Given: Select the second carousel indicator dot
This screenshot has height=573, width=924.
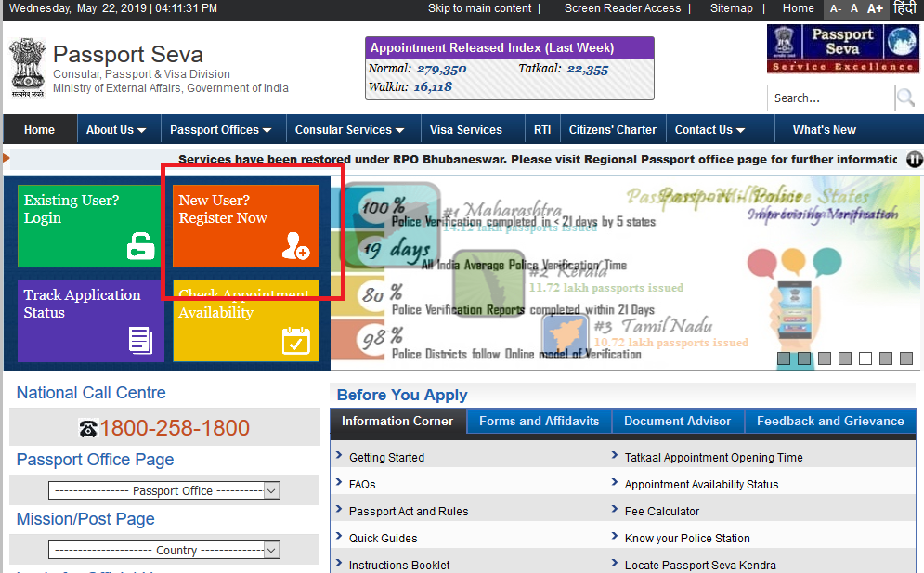Looking at the screenshot, I should coord(804,358).
